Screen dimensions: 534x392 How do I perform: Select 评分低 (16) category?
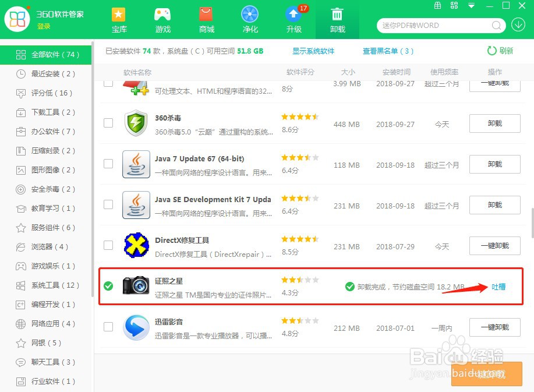point(45,93)
